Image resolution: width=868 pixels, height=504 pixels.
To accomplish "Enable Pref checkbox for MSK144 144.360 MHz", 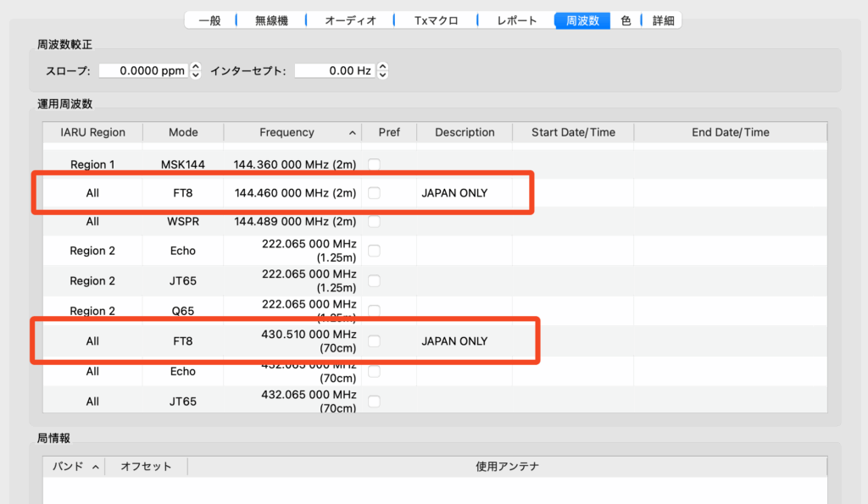I will (x=374, y=163).
